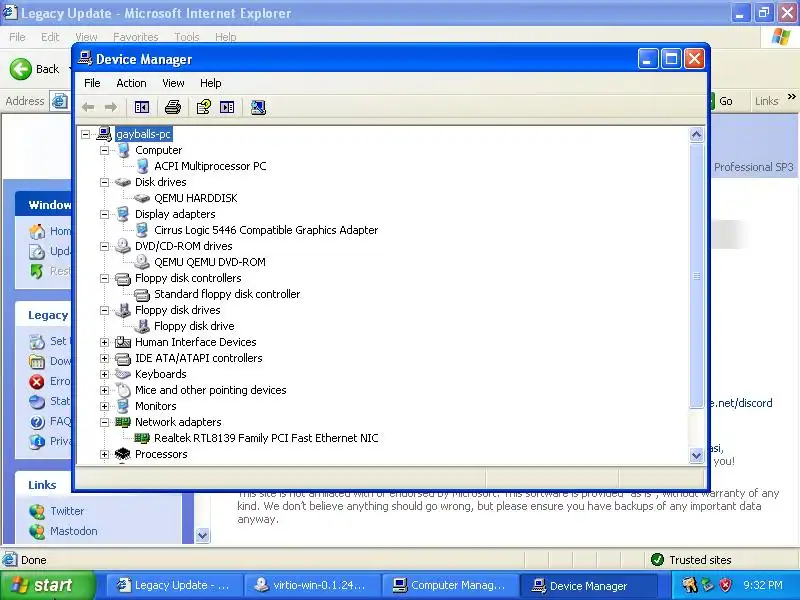
Task: Collapse the Disk drives category
Action: [105, 182]
